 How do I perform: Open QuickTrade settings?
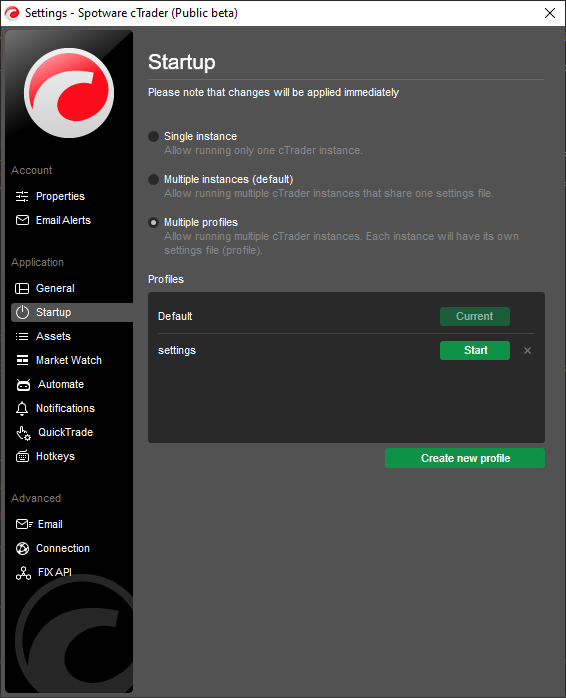click(65, 433)
